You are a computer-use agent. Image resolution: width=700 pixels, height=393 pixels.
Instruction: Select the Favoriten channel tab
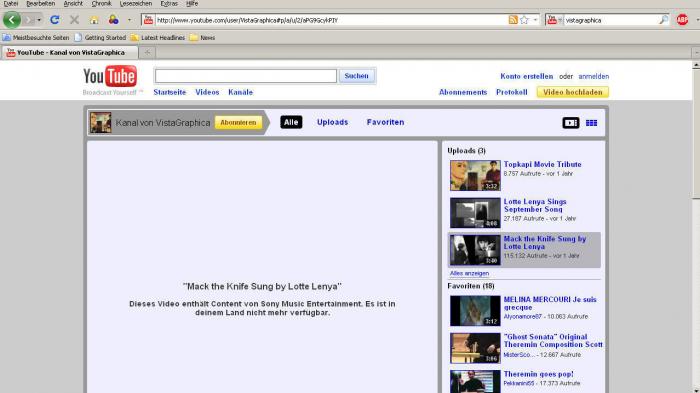tap(385, 122)
